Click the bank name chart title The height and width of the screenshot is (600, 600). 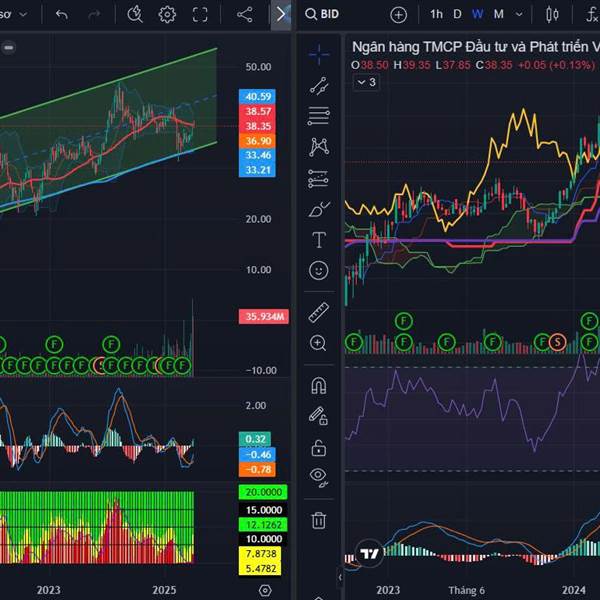click(476, 47)
